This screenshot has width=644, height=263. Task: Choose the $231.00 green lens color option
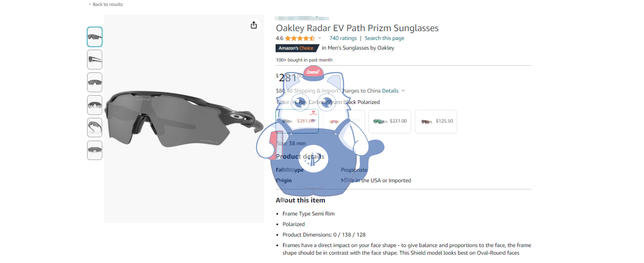389,121
